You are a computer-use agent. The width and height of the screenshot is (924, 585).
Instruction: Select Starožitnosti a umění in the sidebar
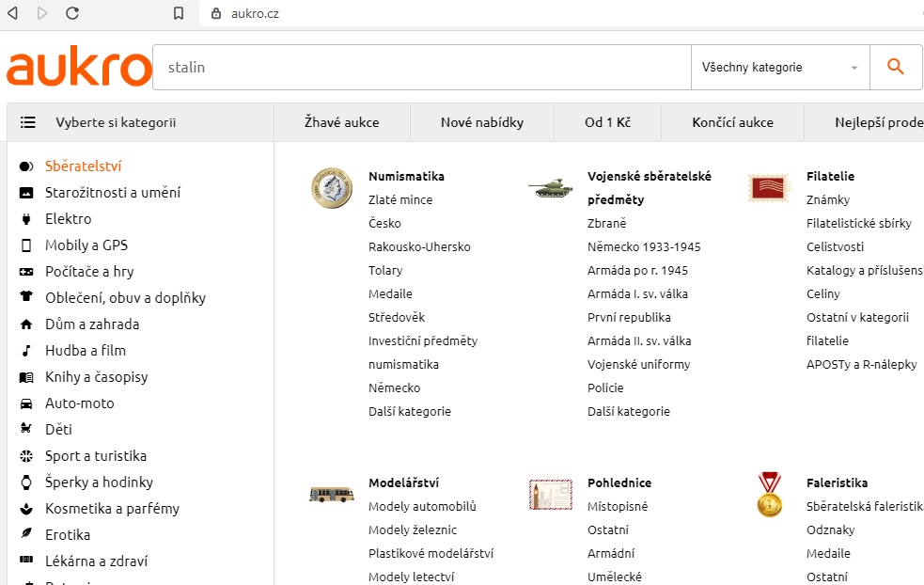(x=113, y=192)
